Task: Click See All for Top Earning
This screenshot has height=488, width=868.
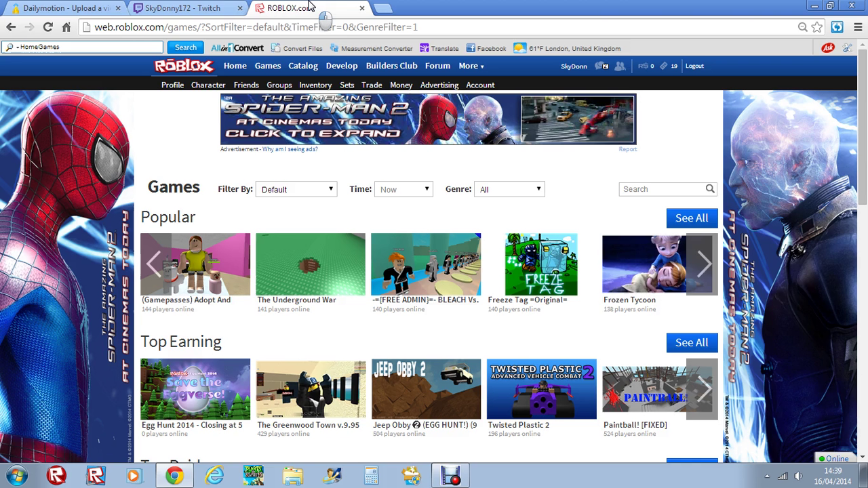Action: 691,342
